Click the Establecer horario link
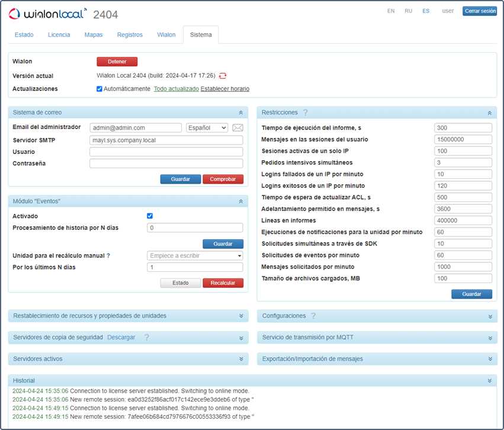 point(225,89)
